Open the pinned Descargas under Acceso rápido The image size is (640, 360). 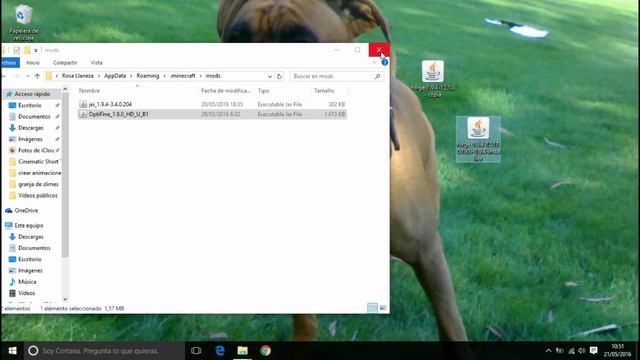coord(31,128)
